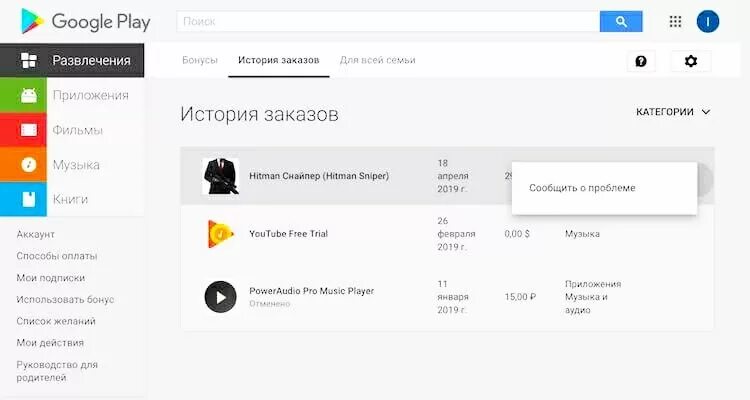Screen dimensions: 750x400
Task: Open Мои подписки link
Action: [x=50, y=278]
